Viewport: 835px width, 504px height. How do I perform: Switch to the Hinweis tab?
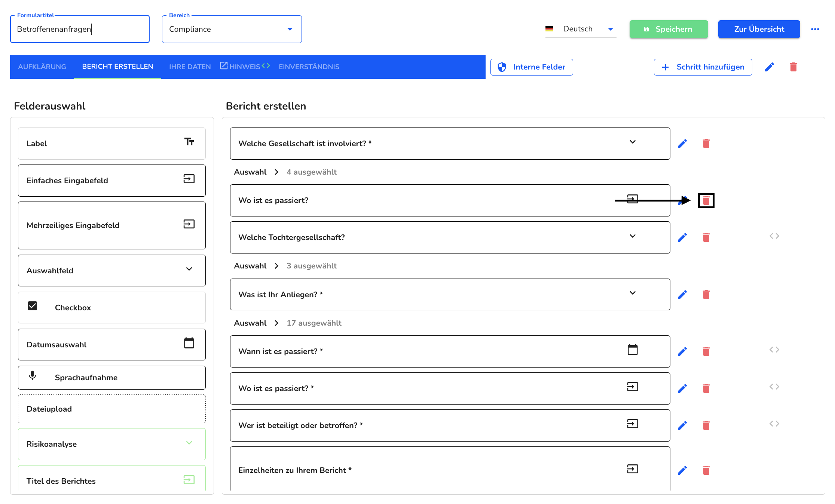coord(245,67)
